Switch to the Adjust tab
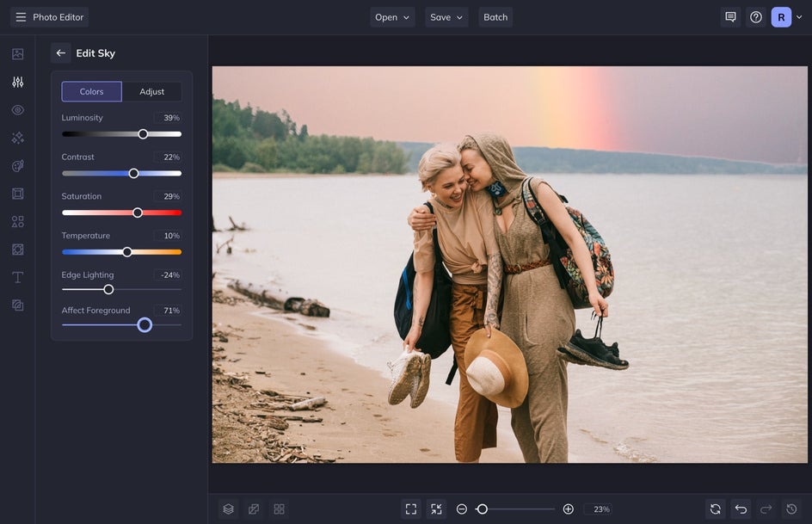Screen dimensions: 812x524 tap(151, 92)
